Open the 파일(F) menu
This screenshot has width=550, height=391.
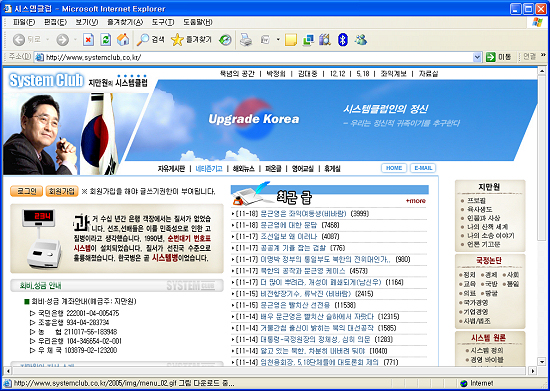(24, 22)
